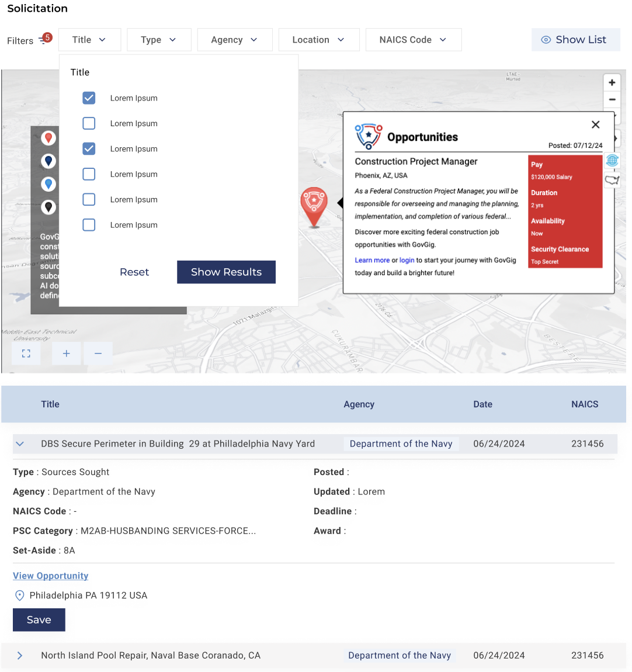
Task: Zoom in using top-right plus button
Action: 612,83
